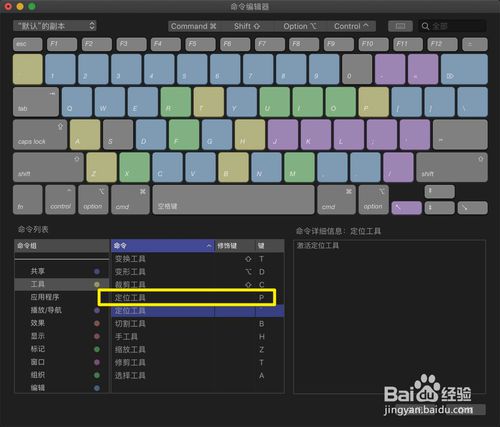Select the 显示 command group
The image size is (500, 427).
(62, 336)
